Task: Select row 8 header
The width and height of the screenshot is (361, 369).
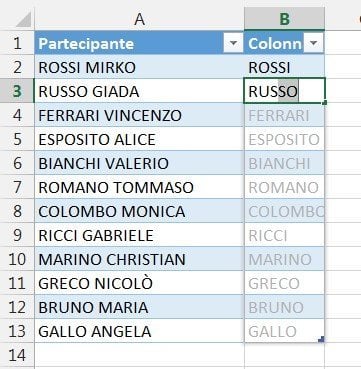Action: pos(17,211)
